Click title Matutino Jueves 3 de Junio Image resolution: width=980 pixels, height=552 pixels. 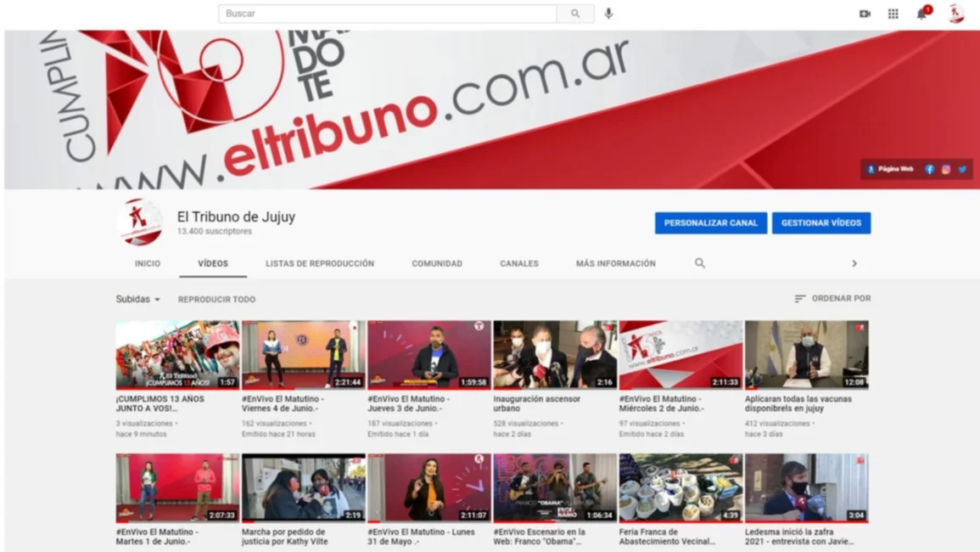pyautogui.click(x=409, y=403)
